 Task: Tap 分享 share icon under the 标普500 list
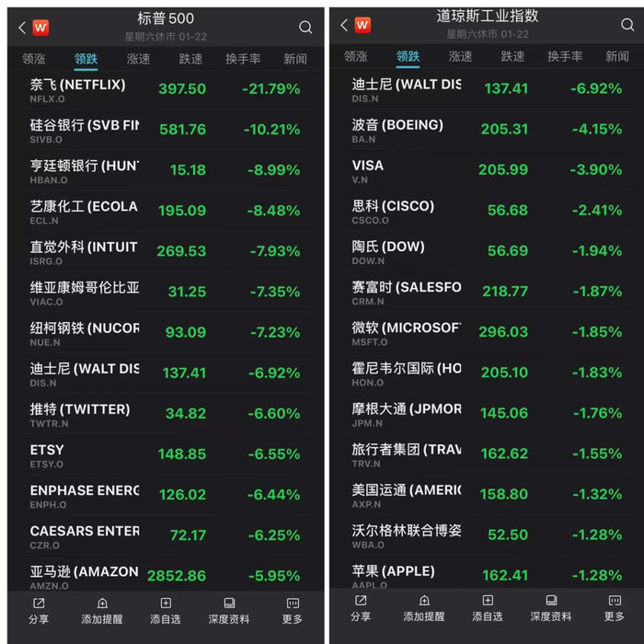tap(39, 609)
